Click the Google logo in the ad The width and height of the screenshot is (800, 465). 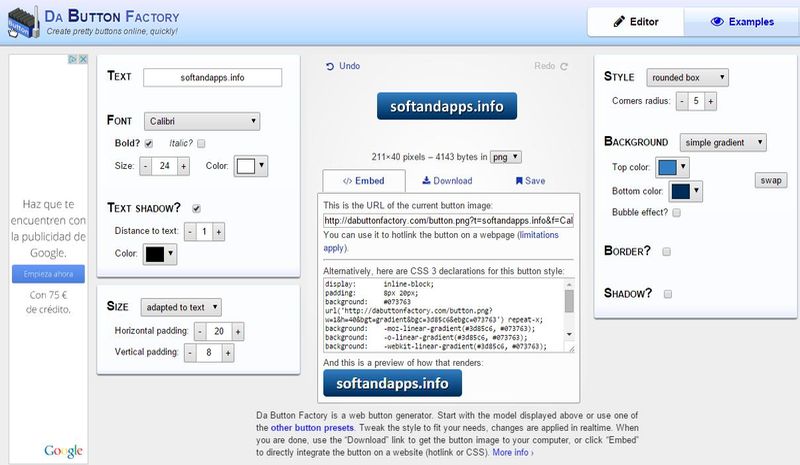[63, 451]
